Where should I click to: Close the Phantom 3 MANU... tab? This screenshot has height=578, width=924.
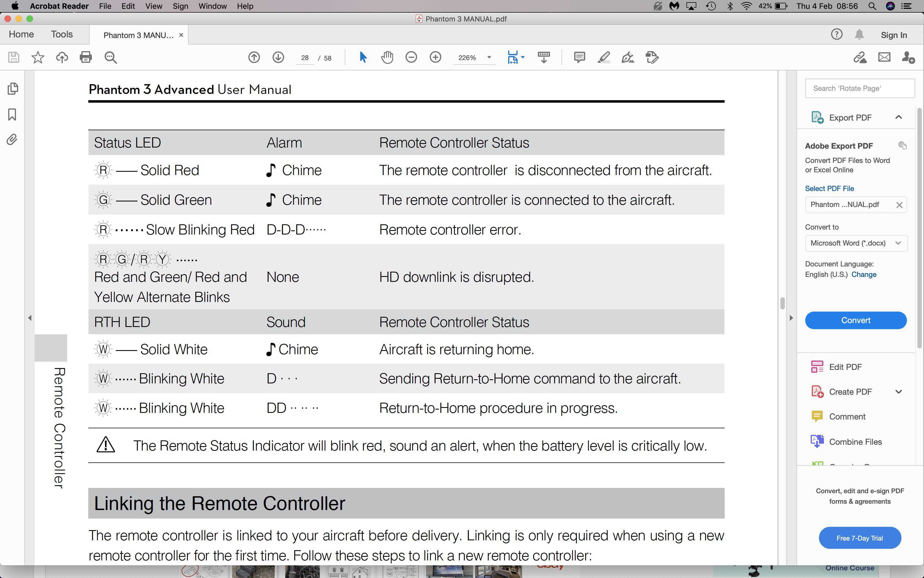click(182, 35)
